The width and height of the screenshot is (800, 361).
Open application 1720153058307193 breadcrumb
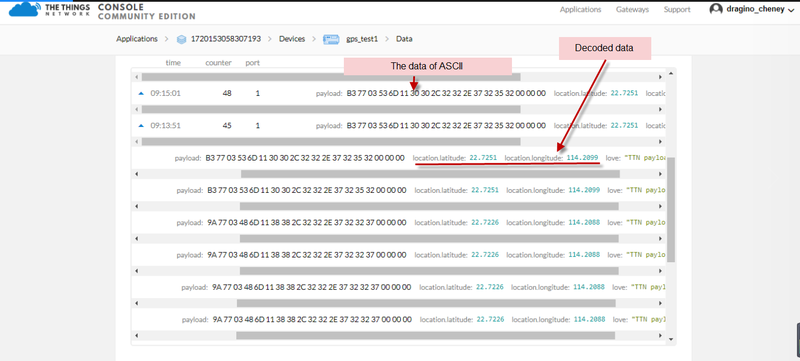(226, 39)
